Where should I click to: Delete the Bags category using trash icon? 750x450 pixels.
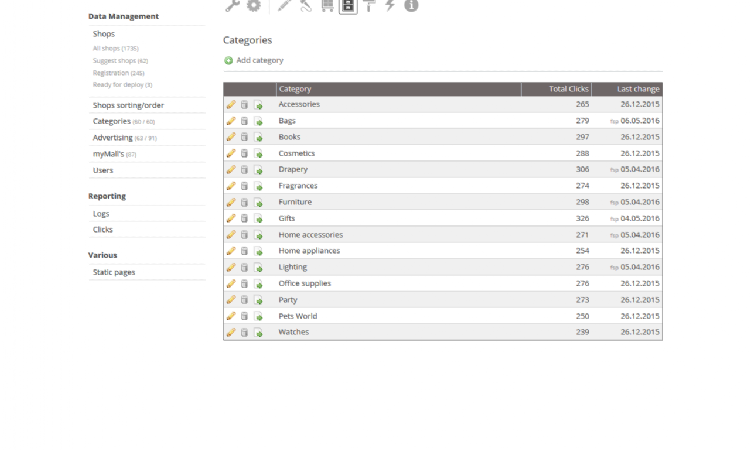[244, 121]
